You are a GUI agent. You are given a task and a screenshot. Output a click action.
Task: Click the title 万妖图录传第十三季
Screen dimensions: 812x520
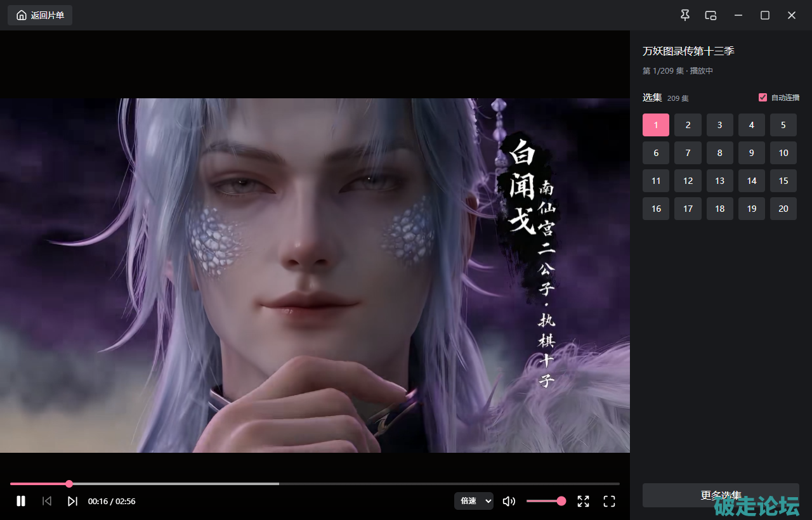[688, 51]
